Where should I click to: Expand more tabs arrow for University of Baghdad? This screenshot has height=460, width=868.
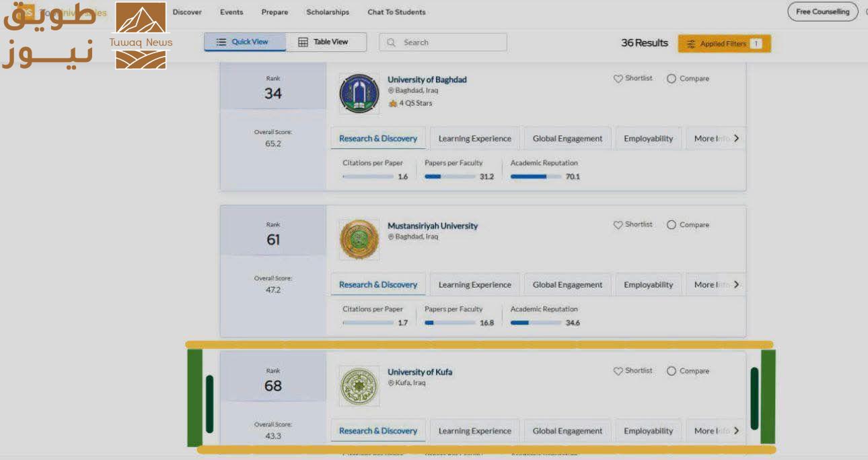click(736, 138)
